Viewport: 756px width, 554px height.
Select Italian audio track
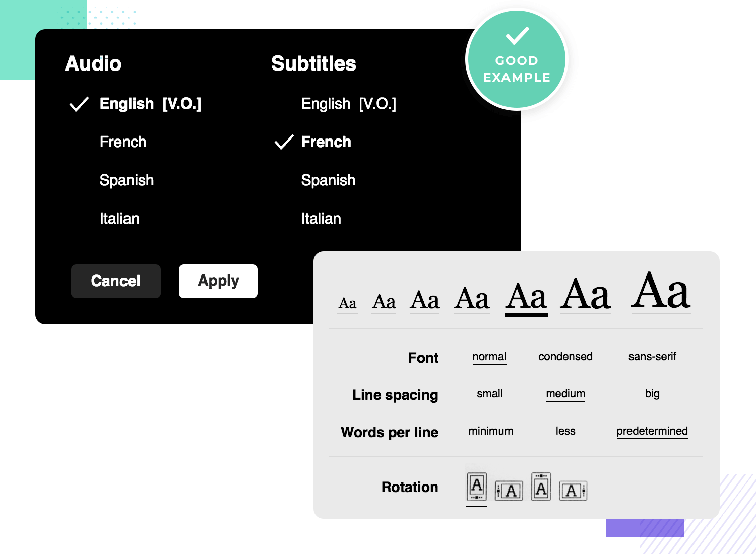[x=119, y=219]
